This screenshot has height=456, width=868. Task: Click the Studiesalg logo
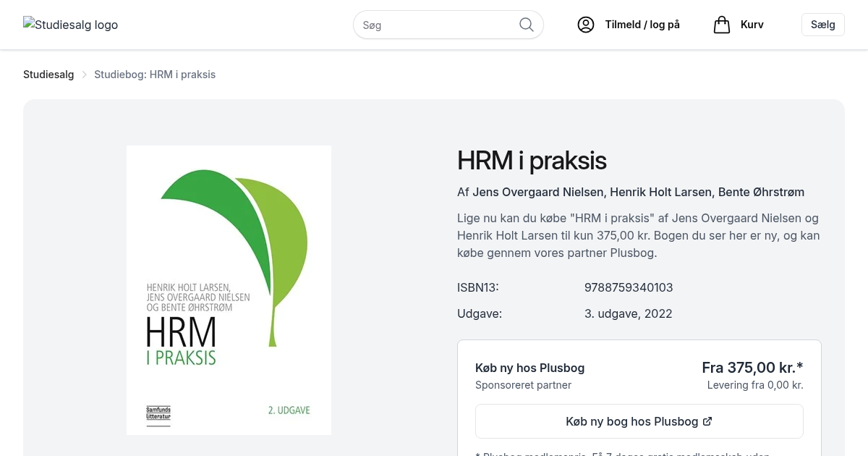pyautogui.click(x=71, y=25)
